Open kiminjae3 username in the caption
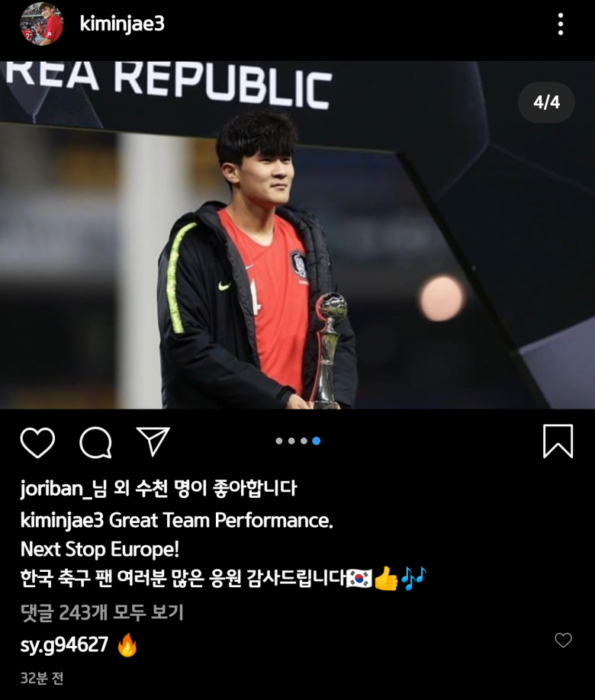The image size is (595, 700). click(62, 521)
